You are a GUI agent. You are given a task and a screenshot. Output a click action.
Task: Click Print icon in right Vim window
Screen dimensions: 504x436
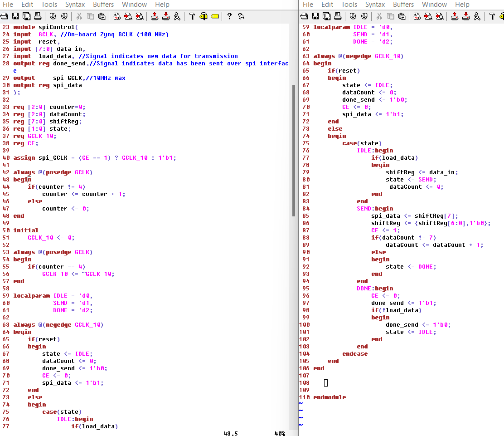pos(338,16)
